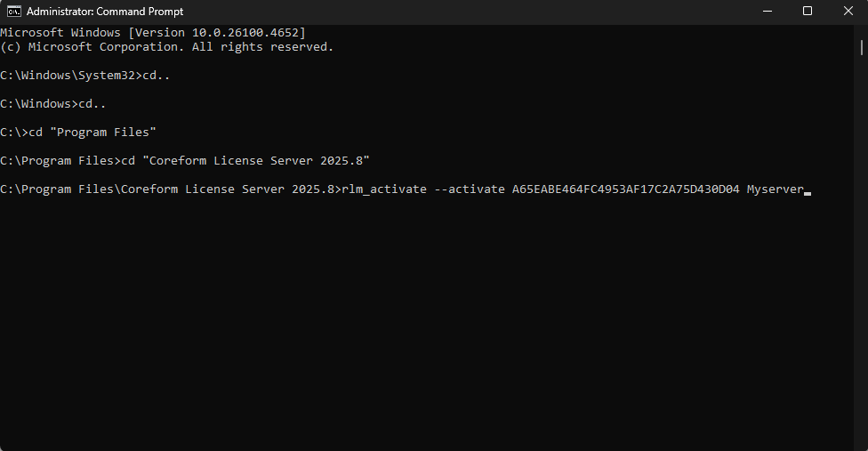This screenshot has height=451, width=868.
Task: Click the Windows version number 10.0.26100.4652
Action: pyautogui.click(x=245, y=33)
